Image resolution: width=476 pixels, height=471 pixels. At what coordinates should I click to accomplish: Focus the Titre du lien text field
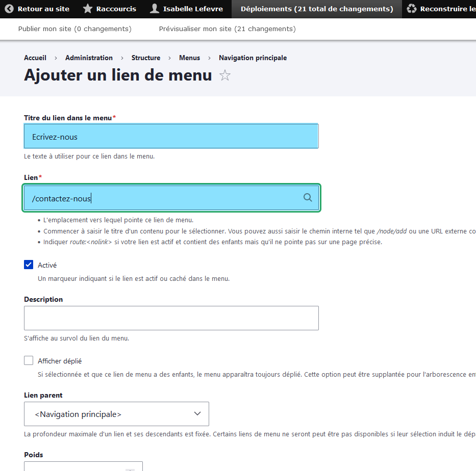coord(171,137)
